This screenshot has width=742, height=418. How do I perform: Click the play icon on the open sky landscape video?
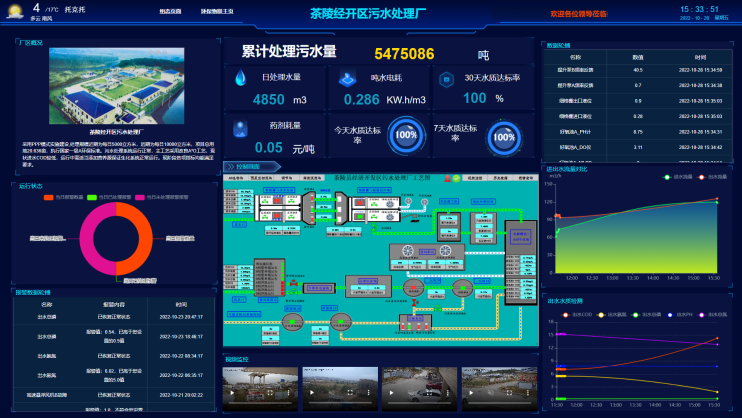point(311,392)
